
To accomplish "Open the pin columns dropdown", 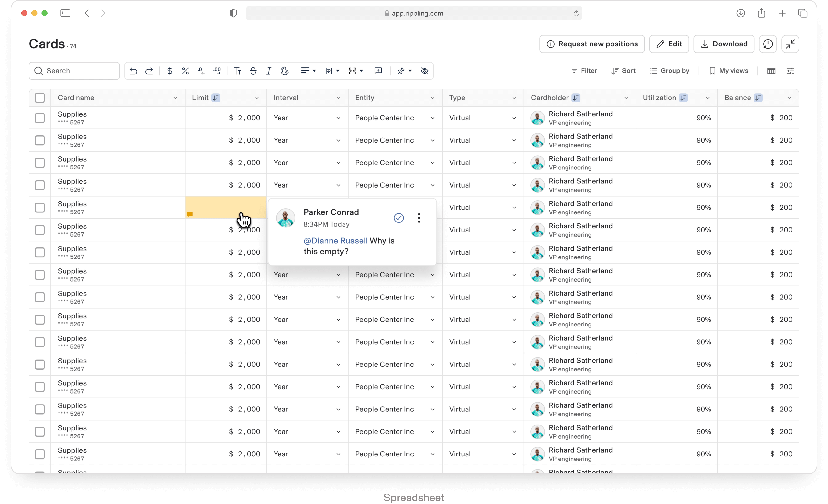I will (x=404, y=71).
